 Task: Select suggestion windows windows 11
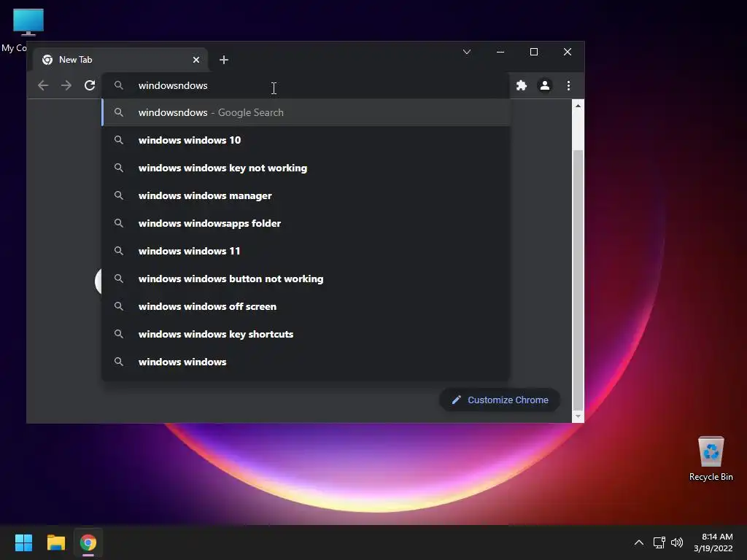306,251
